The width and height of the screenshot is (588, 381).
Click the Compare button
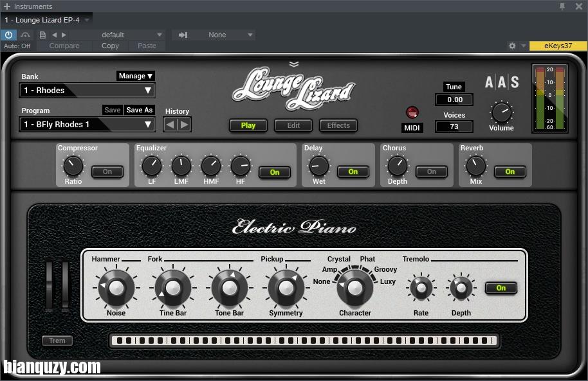click(x=64, y=46)
